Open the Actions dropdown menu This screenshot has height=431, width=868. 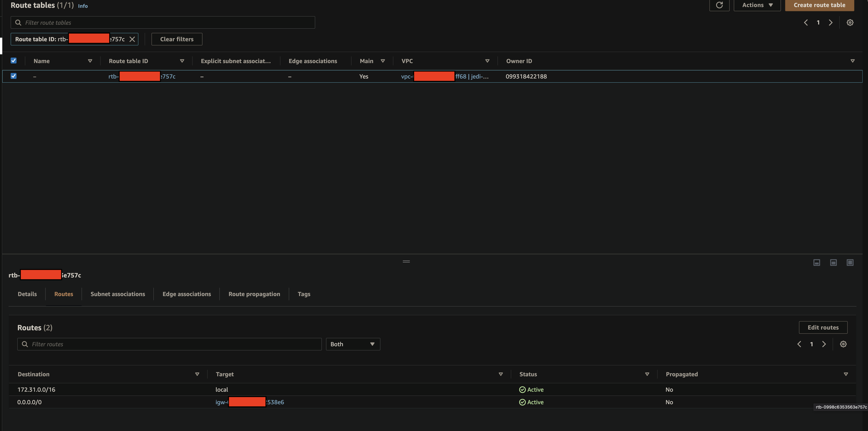[x=757, y=5]
